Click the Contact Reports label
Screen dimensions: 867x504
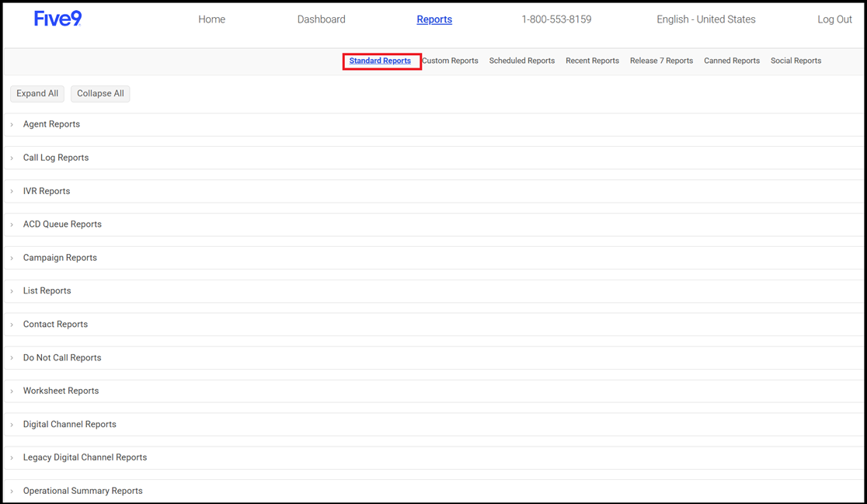coord(55,325)
